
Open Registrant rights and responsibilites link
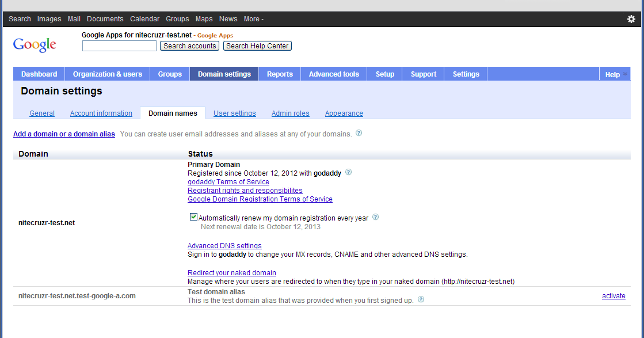point(245,191)
